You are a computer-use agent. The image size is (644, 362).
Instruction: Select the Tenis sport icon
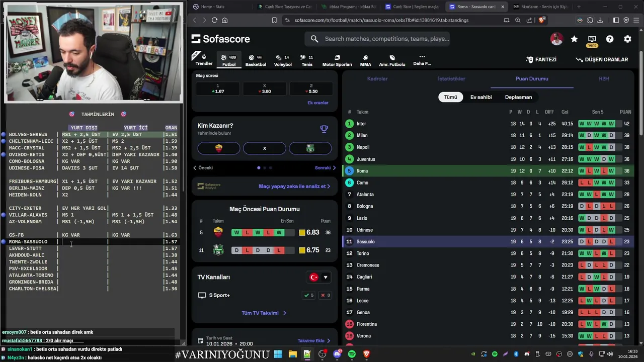click(x=307, y=60)
